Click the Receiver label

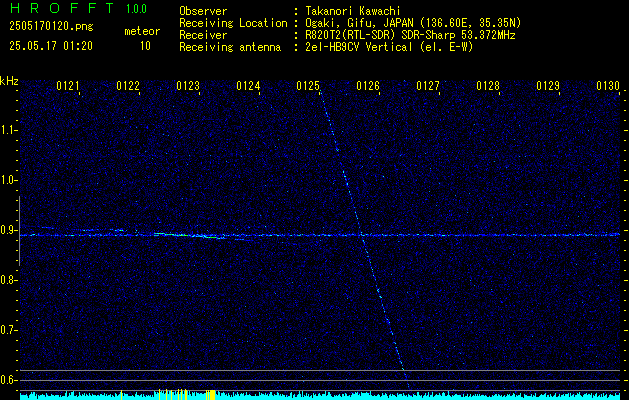[x=203, y=35]
